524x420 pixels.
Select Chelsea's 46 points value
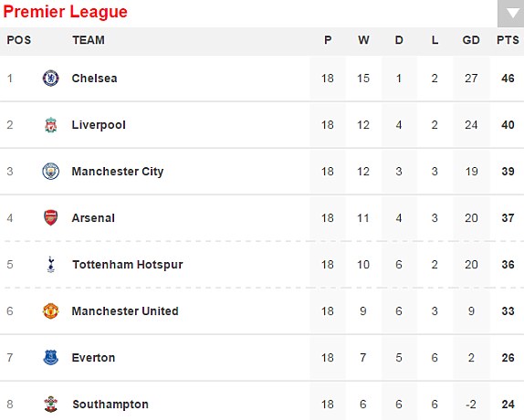(508, 79)
